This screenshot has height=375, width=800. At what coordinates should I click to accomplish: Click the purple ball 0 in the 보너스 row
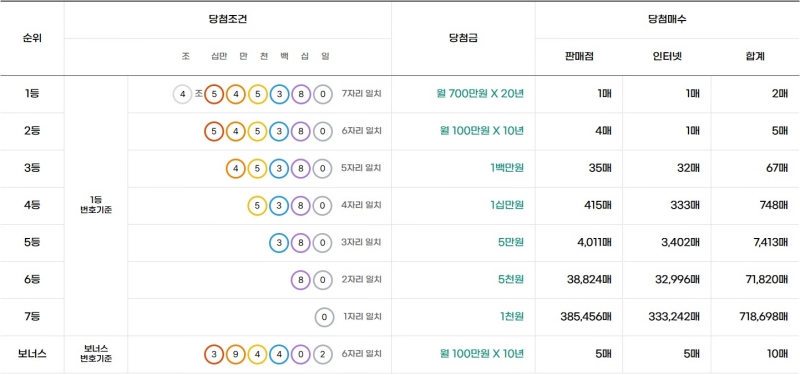pos(301,354)
